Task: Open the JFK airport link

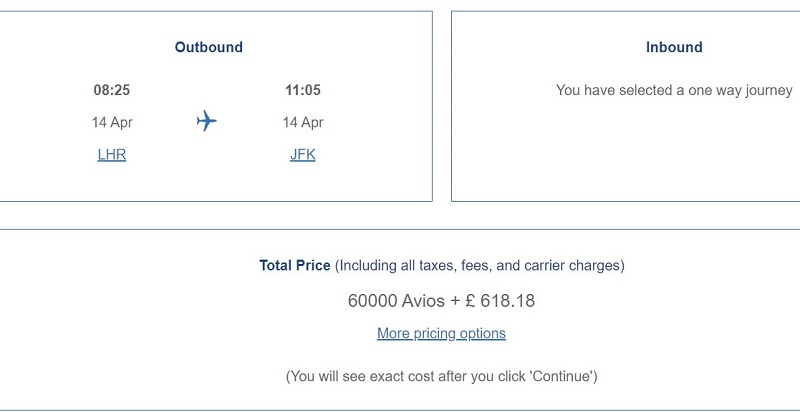Action: [x=303, y=154]
